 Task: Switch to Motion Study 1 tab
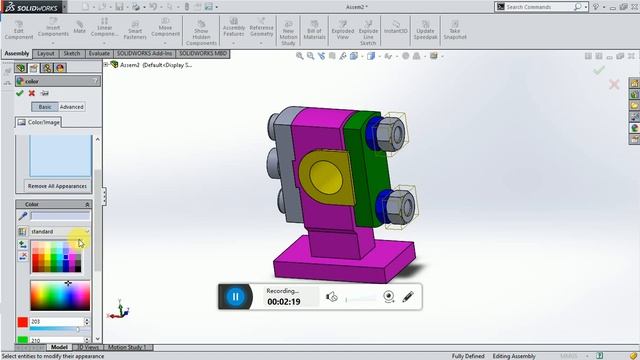click(x=127, y=347)
